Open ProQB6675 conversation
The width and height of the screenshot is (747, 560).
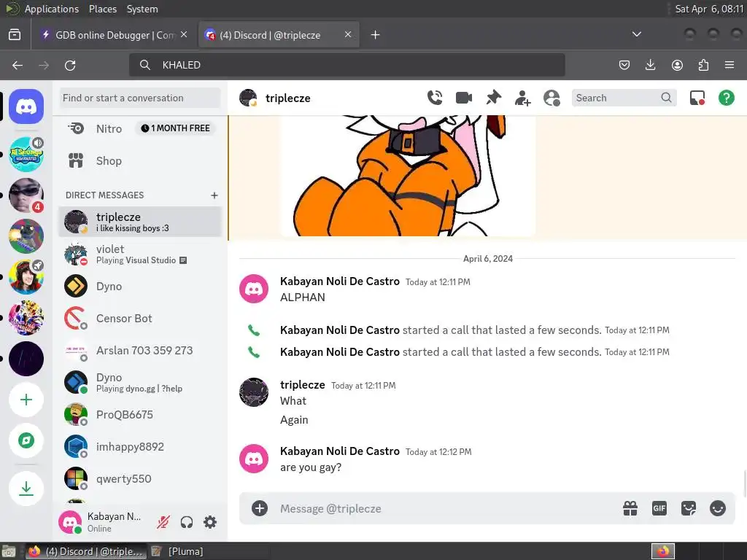[x=140, y=415]
